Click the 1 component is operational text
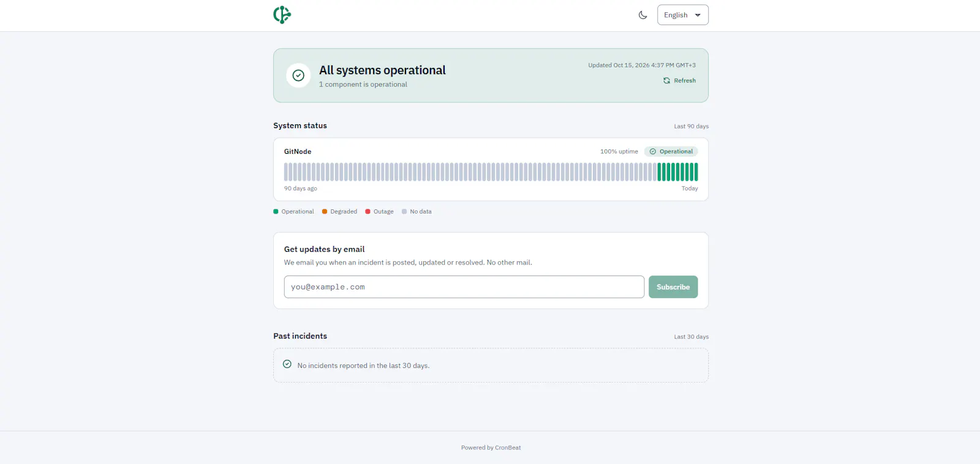 point(363,84)
